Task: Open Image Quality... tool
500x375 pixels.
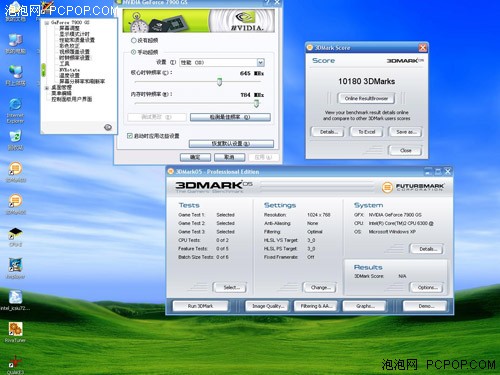Action: coord(268,306)
